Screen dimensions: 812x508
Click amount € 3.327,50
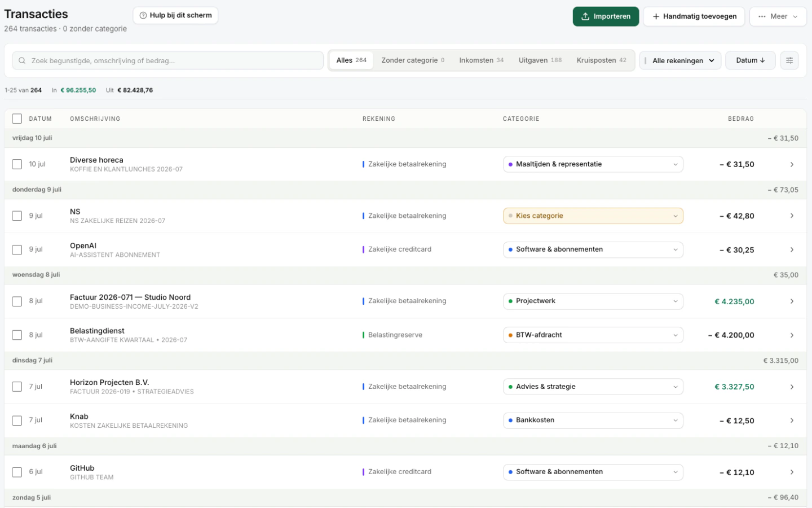point(734,387)
